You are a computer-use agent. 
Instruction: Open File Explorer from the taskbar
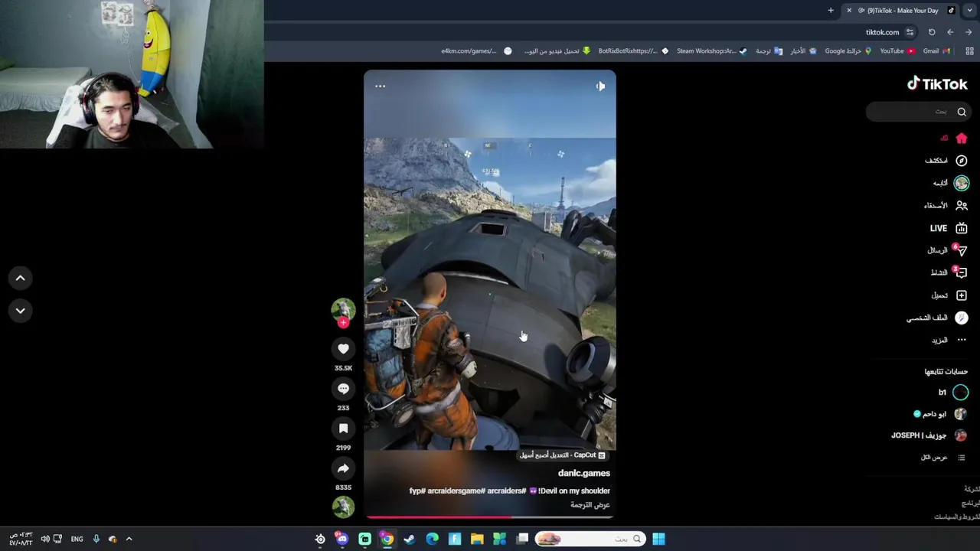pos(477,539)
